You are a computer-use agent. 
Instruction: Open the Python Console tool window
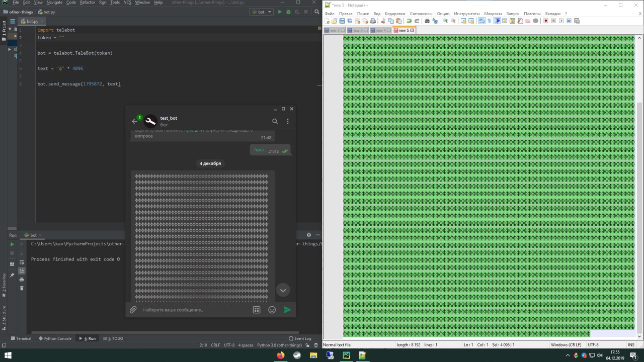click(x=55, y=338)
